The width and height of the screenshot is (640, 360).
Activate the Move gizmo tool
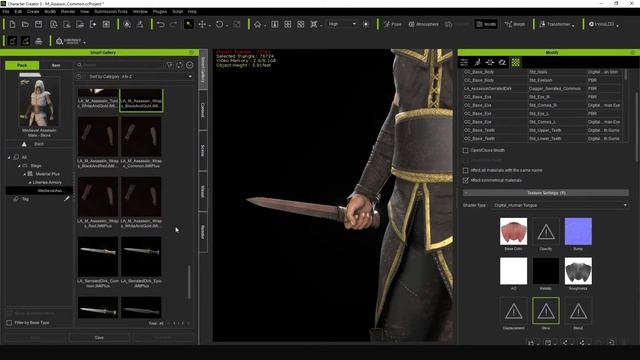click(202, 24)
